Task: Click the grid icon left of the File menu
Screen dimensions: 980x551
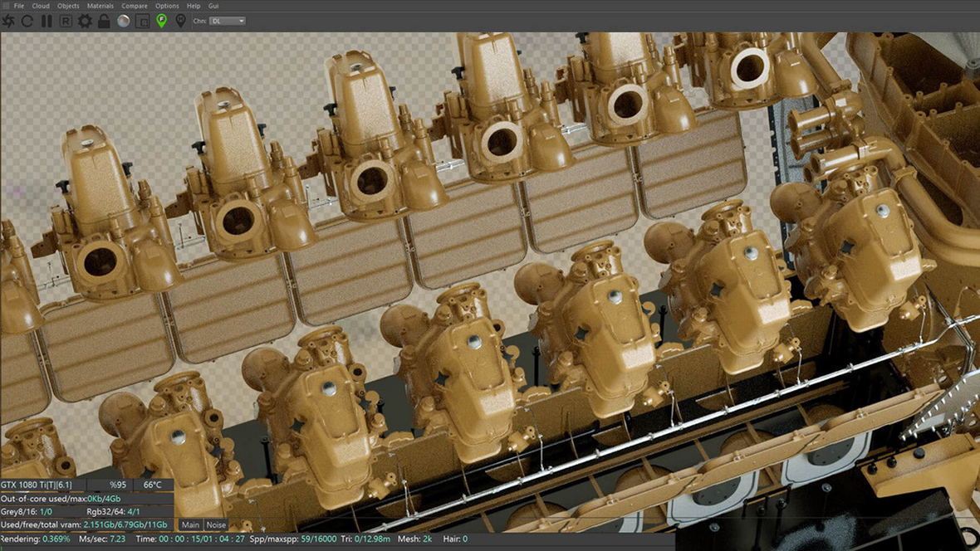Action: (x=6, y=5)
